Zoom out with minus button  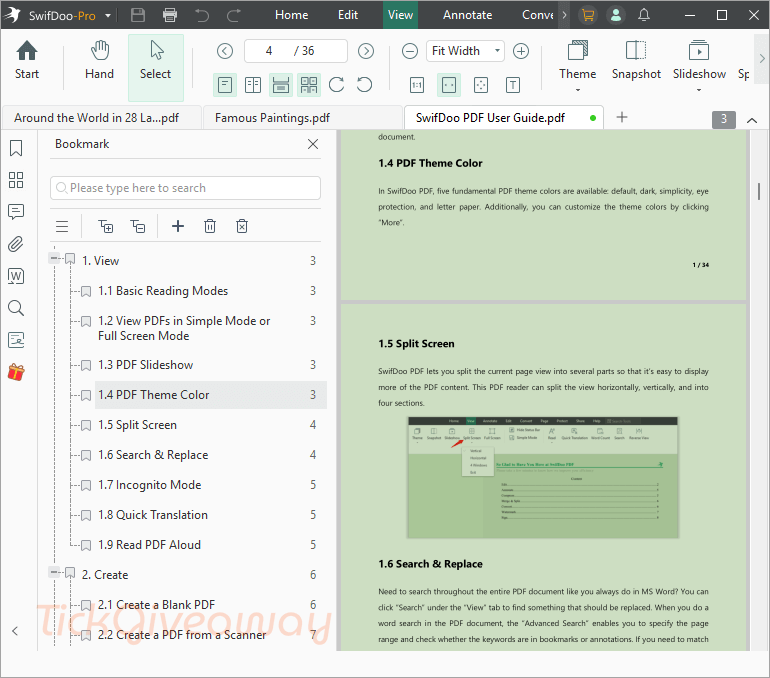pyautogui.click(x=410, y=51)
